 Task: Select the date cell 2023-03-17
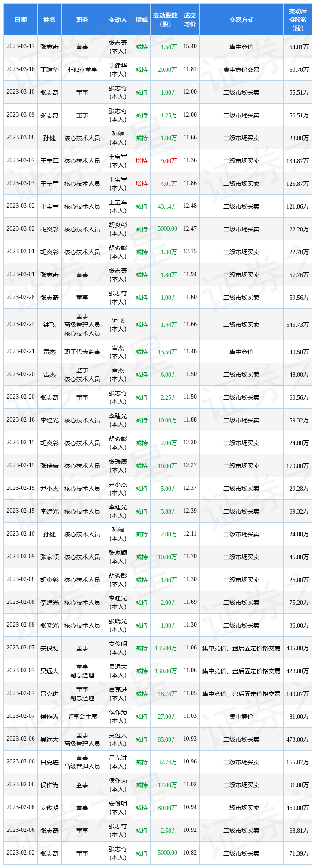click(21, 46)
